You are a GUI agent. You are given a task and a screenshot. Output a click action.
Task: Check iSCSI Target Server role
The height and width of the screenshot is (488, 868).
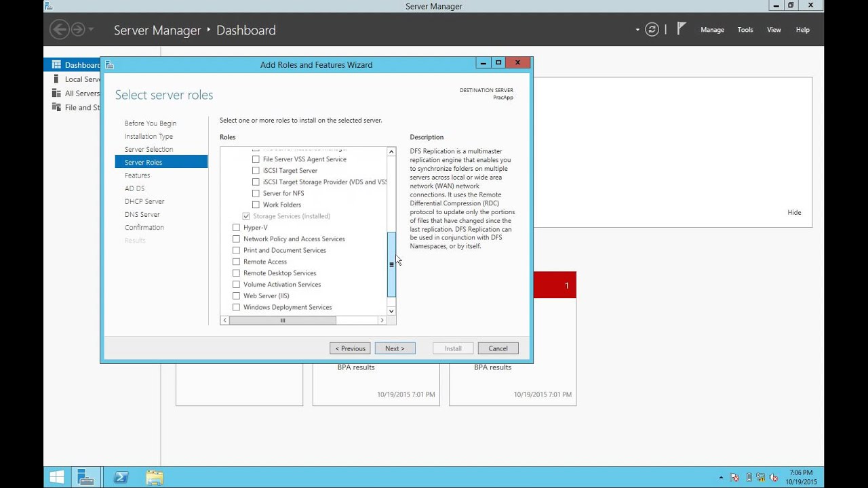[x=256, y=171]
